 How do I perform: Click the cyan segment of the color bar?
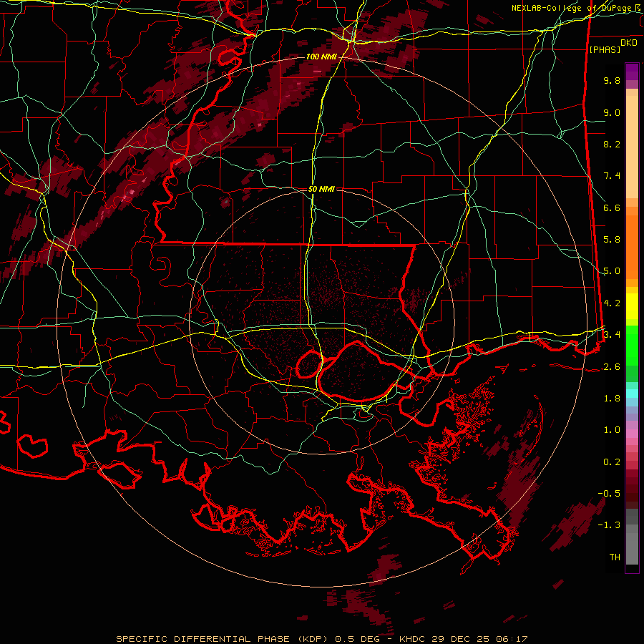click(632, 393)
